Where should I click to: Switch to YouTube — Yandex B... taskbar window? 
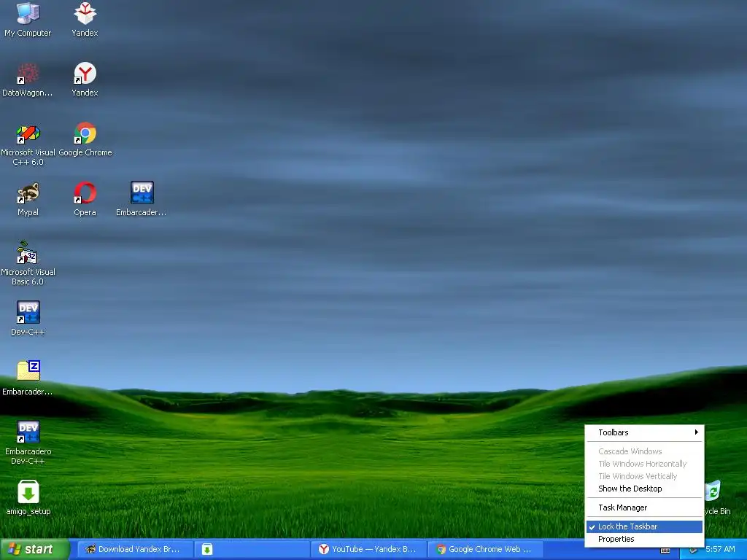coord(368,550)
